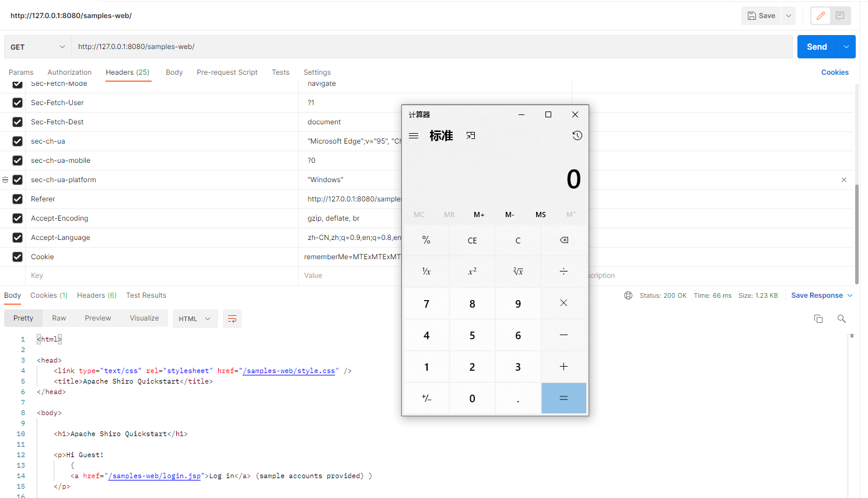Open the GET method dropdown
The image size is (868, 498).
tap(38, 47)
